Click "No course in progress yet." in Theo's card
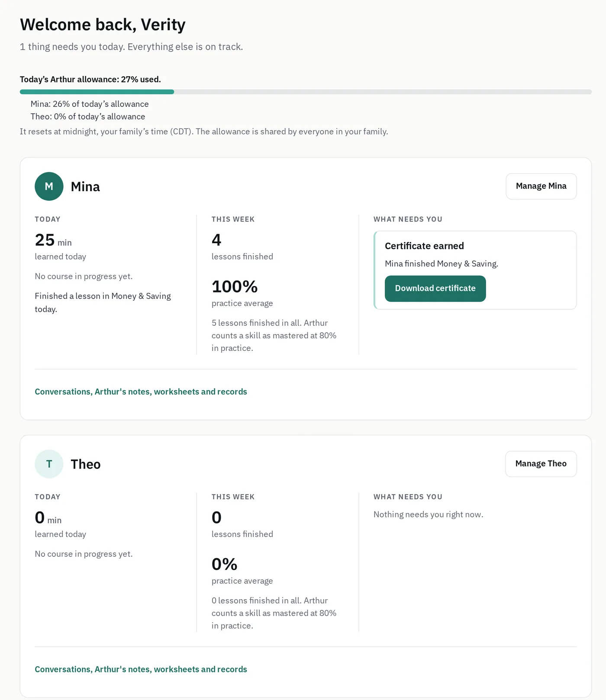This screenshot has width=606, height=700. pyautogui.click(x=84, y=554)
